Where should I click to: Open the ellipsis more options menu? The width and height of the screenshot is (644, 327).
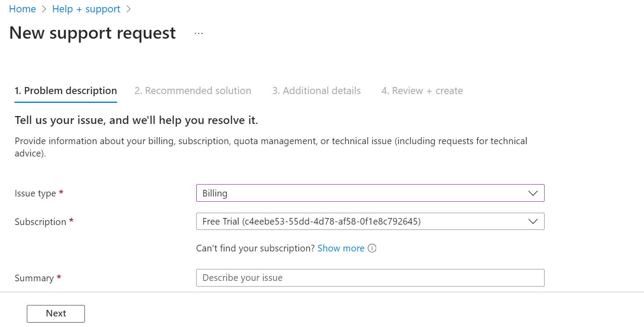pyautogui.click(x=199, y=33)
